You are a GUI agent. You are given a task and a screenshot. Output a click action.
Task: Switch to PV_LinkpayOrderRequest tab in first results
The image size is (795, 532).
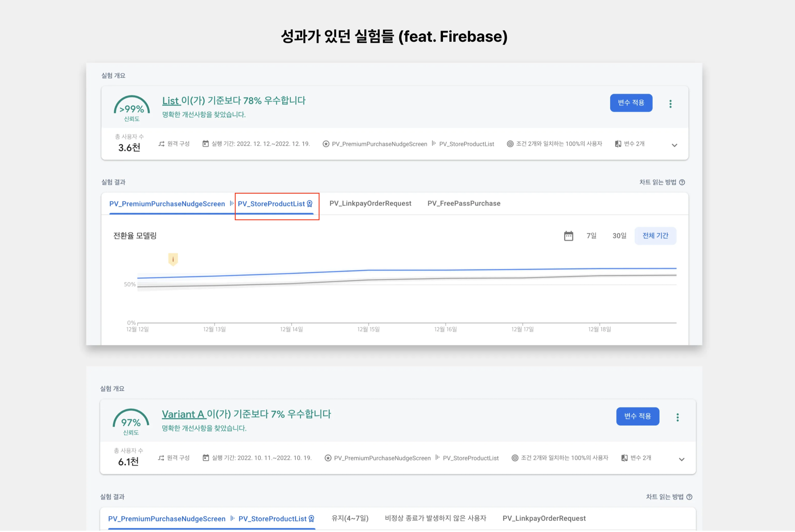click(x=370, y=204)
